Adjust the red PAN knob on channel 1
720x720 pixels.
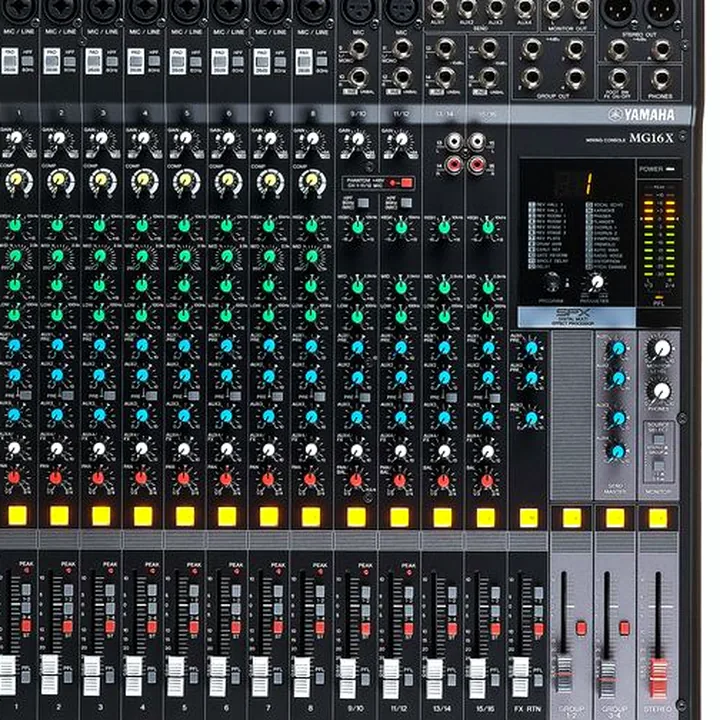click(x=14, y=478)
